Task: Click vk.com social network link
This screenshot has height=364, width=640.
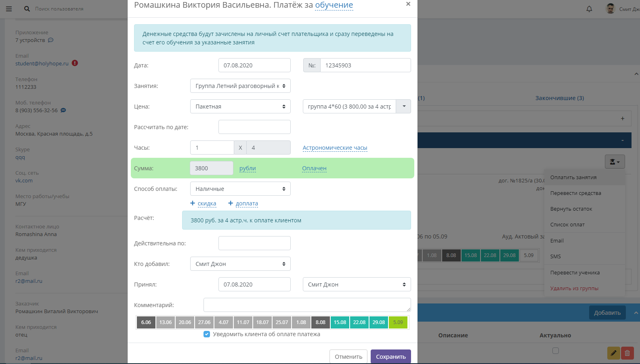Action: click(x=24, y=180)
